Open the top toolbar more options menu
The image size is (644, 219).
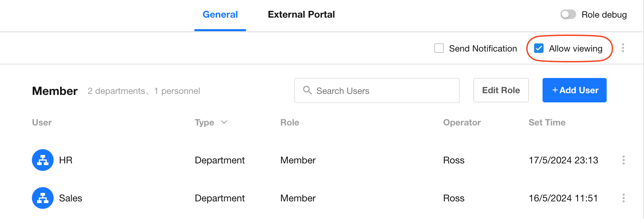[623, 48]
